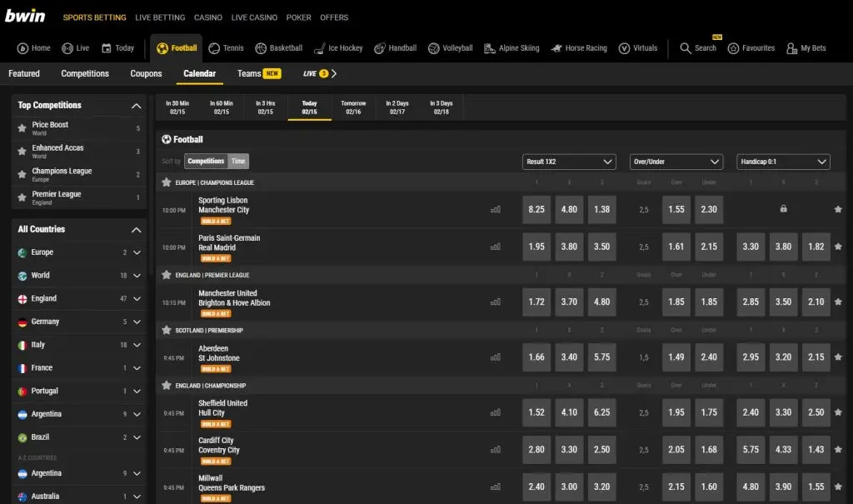Open stats icon for Sheffield United match

[x=496, y=412]
